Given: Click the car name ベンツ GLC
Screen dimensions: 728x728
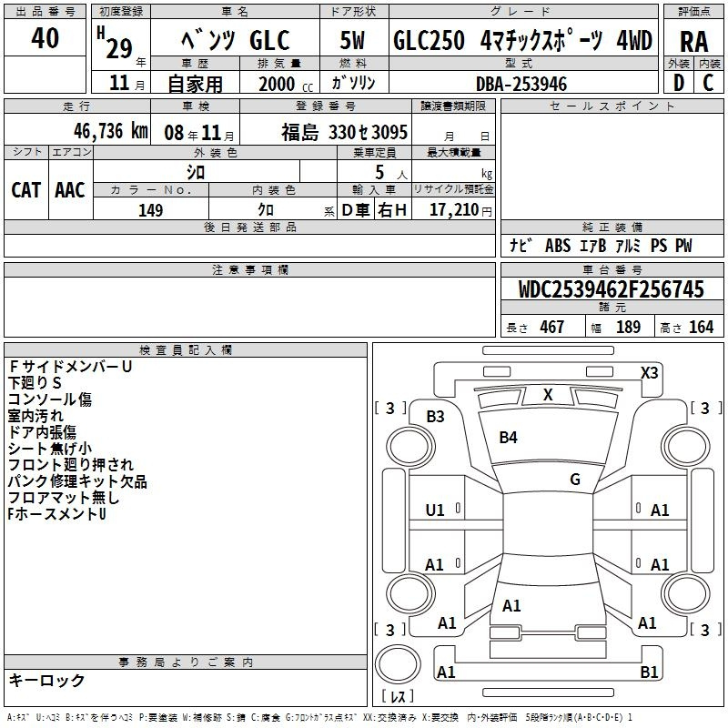Looking at the screenshot, I should [x=236, y=40].
